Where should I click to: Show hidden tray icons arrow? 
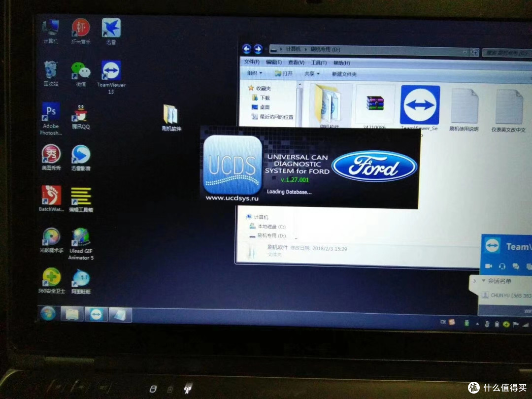click(x=477, y=324)
